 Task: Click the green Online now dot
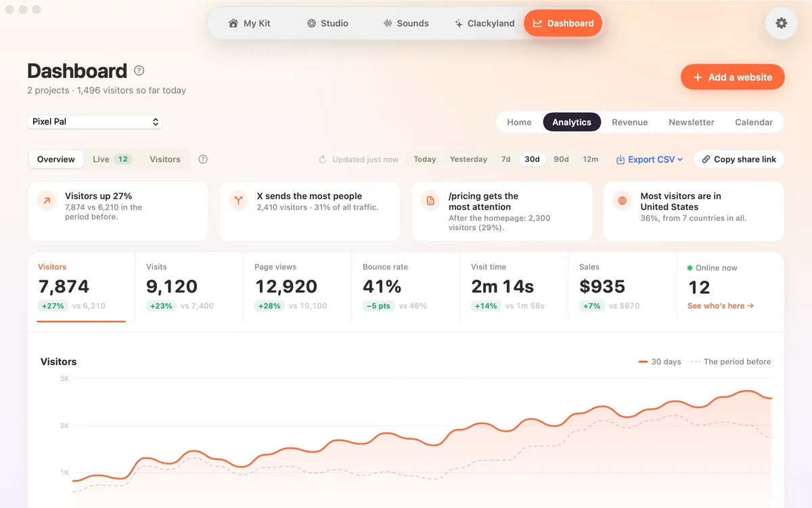click(x=690, y=268)
